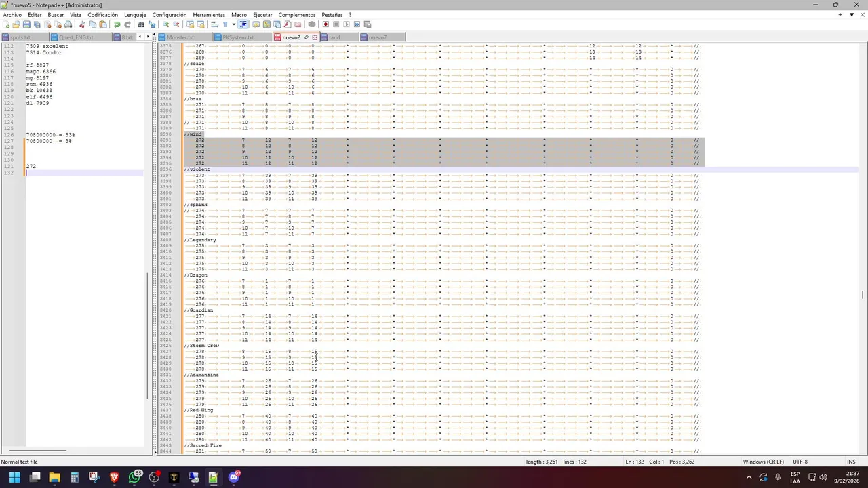This screenshot has width=868, height=488.
Task: Click the Replace toolbar icon
Action: pos(152,24)
